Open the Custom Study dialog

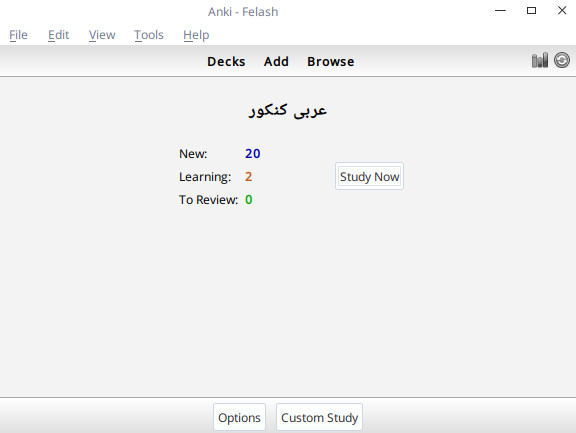tap(319, 417)
